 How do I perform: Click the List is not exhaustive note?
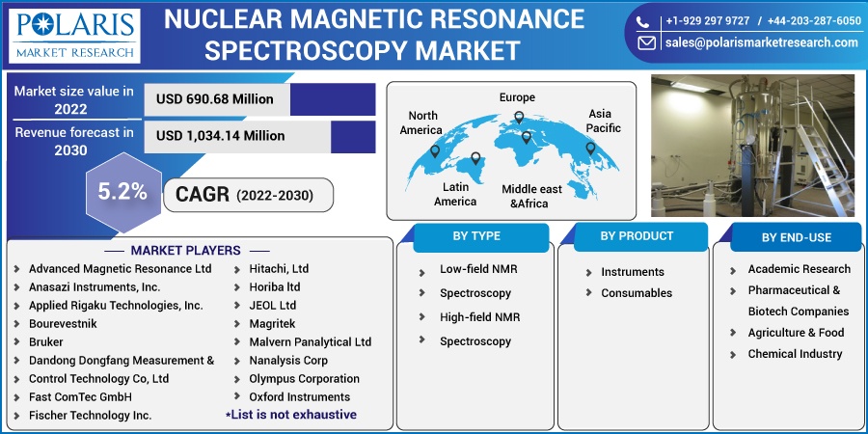click(291, 415)
